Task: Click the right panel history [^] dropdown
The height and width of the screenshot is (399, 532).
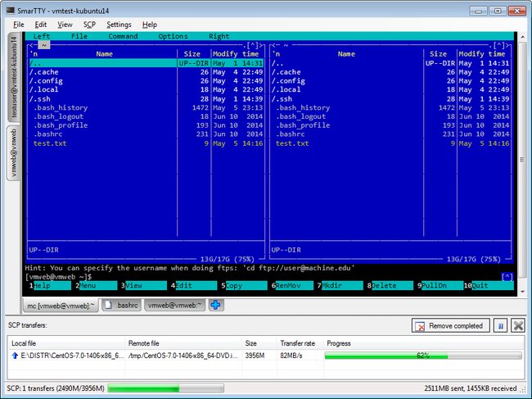Action: pyautogui.click(x=498, y=45)
